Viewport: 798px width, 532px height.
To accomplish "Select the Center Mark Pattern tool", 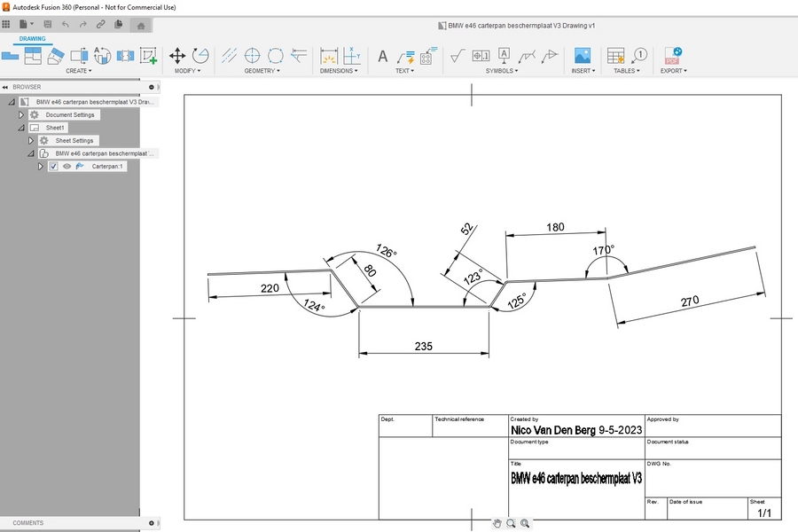I will point(276,56).
